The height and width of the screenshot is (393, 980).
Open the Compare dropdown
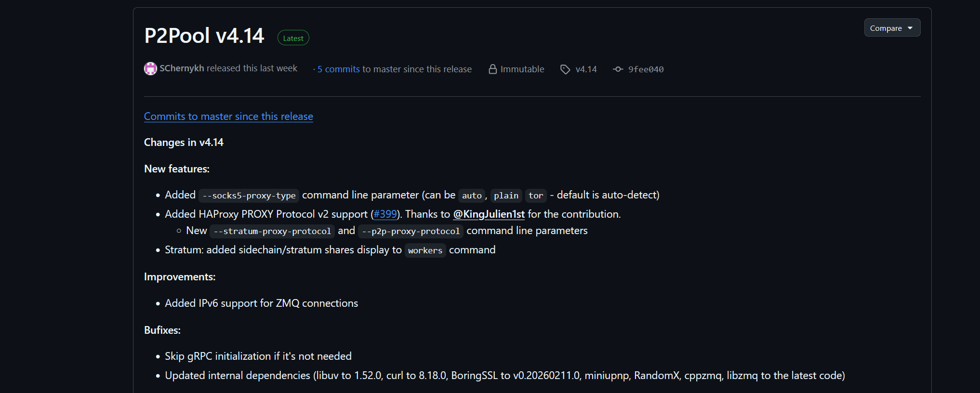tap(892, 28)
